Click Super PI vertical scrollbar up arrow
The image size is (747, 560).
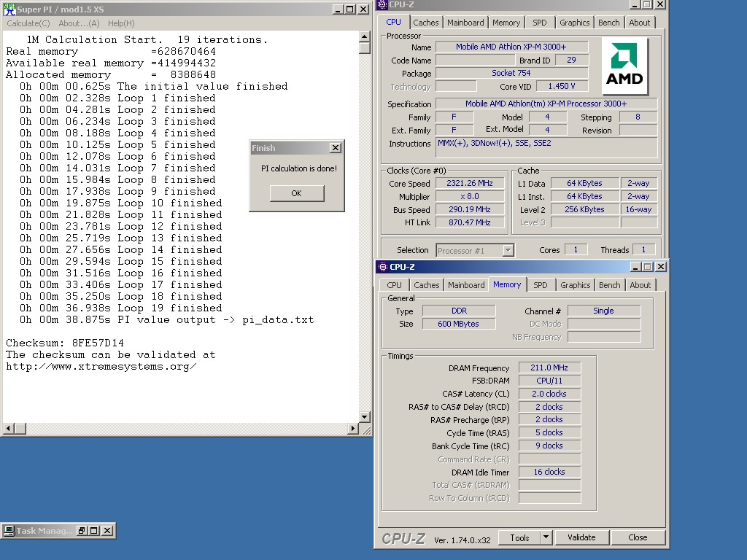click(x=365, y=36)
